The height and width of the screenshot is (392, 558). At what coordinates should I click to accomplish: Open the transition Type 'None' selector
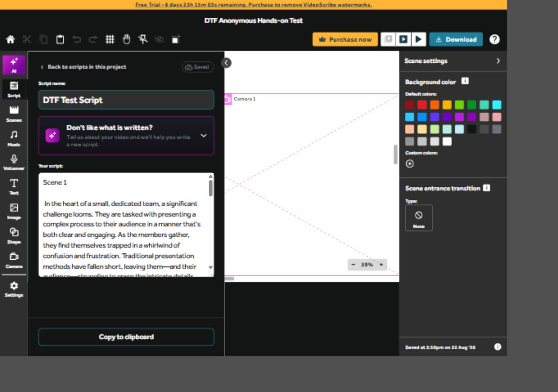(x=419, y=218)
